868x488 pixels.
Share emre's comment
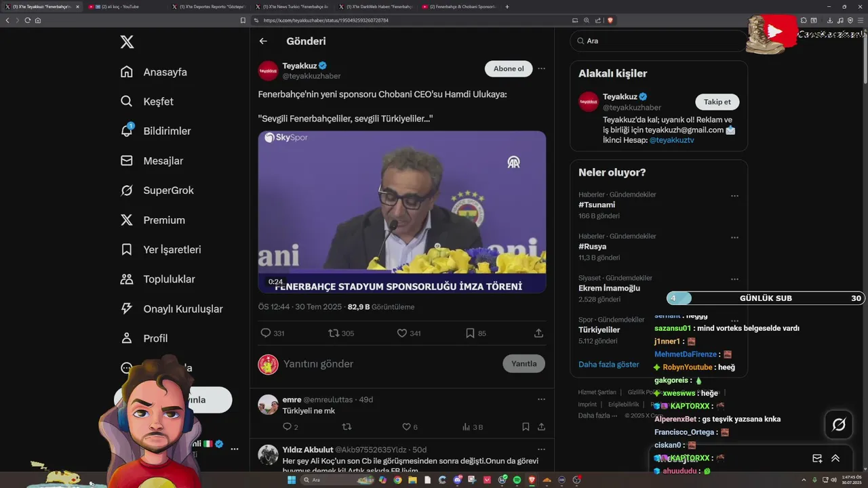coord(541,427)
